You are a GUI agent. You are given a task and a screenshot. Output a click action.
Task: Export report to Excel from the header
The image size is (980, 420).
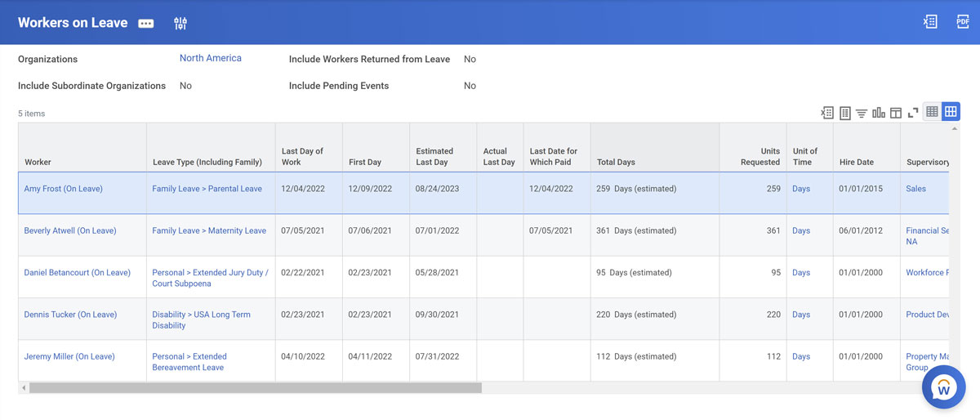[x=930, y=22]
